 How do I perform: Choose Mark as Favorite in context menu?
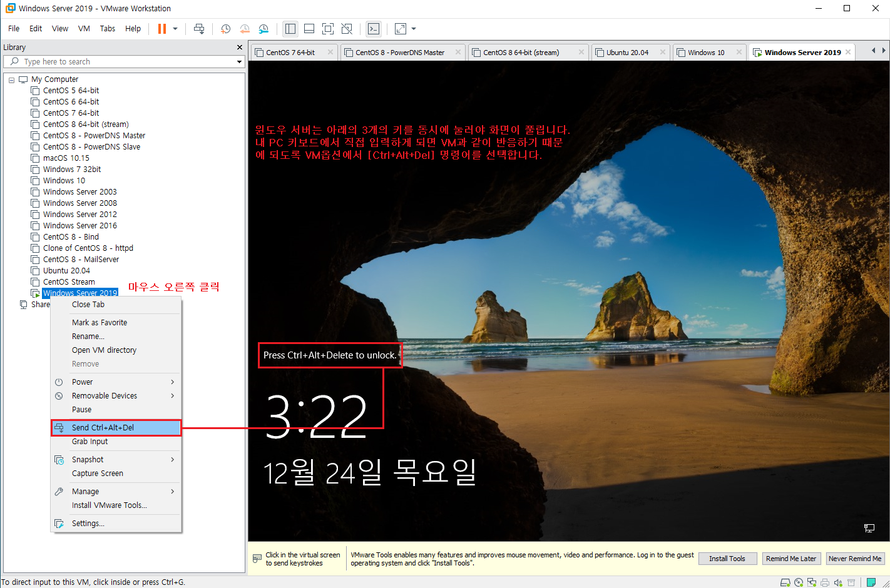click(x=116, y=323)
